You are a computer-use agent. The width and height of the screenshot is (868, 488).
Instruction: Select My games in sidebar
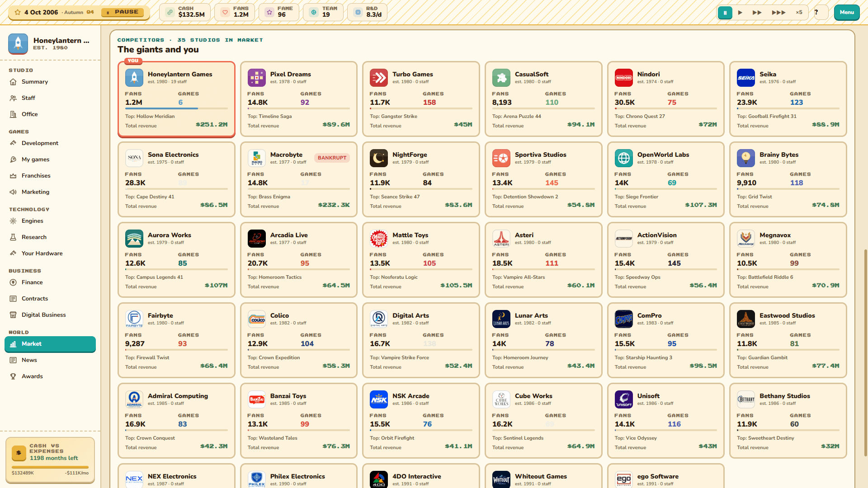(x=50, y=160)
